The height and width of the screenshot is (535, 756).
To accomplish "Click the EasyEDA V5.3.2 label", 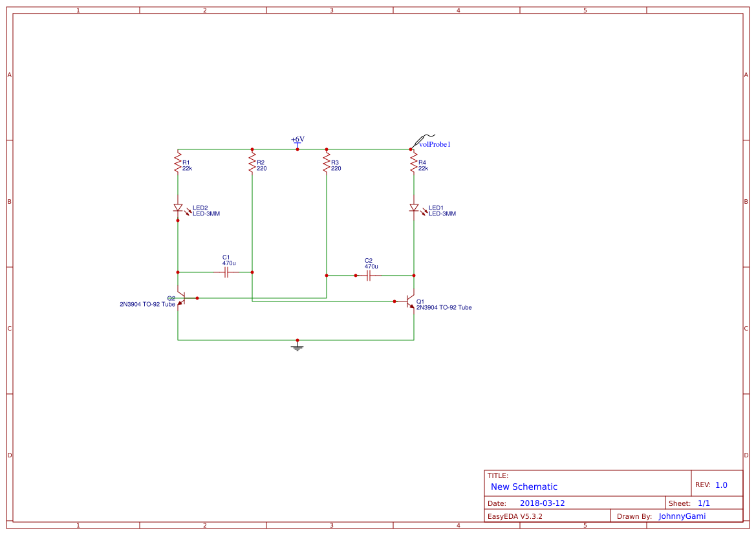I will [514, 516].
